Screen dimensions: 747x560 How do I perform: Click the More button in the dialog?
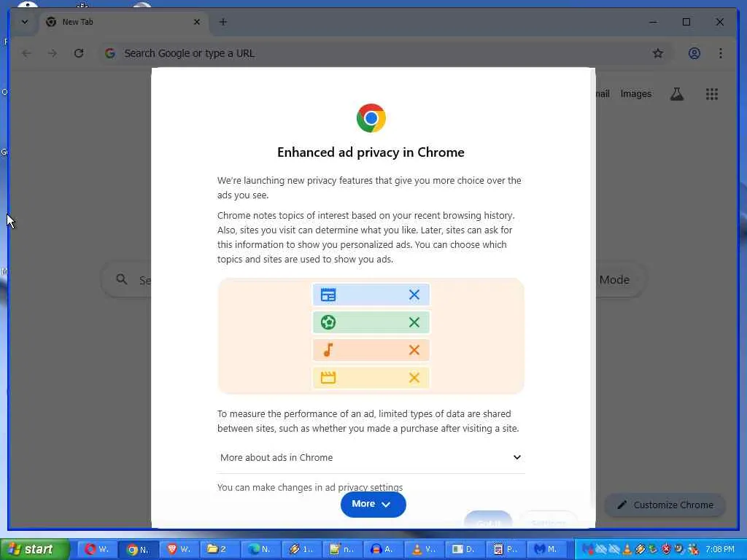(x=373, y=504)
